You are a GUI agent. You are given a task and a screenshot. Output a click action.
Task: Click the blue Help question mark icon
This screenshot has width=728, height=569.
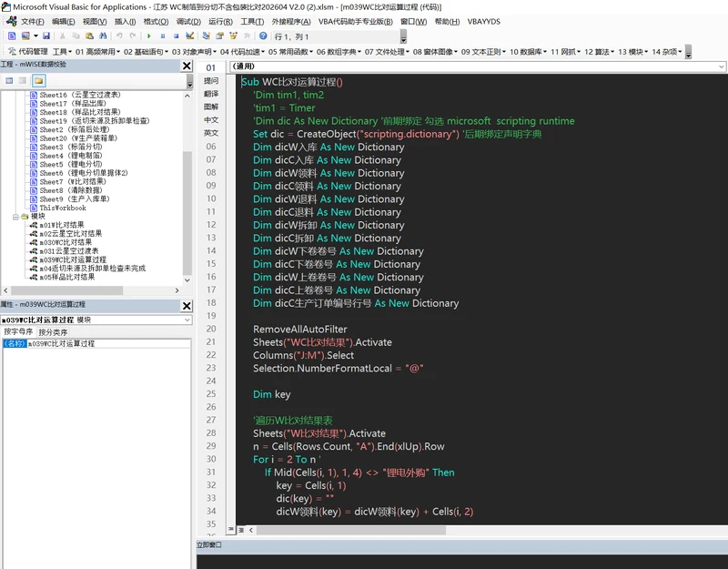(263, 36)
